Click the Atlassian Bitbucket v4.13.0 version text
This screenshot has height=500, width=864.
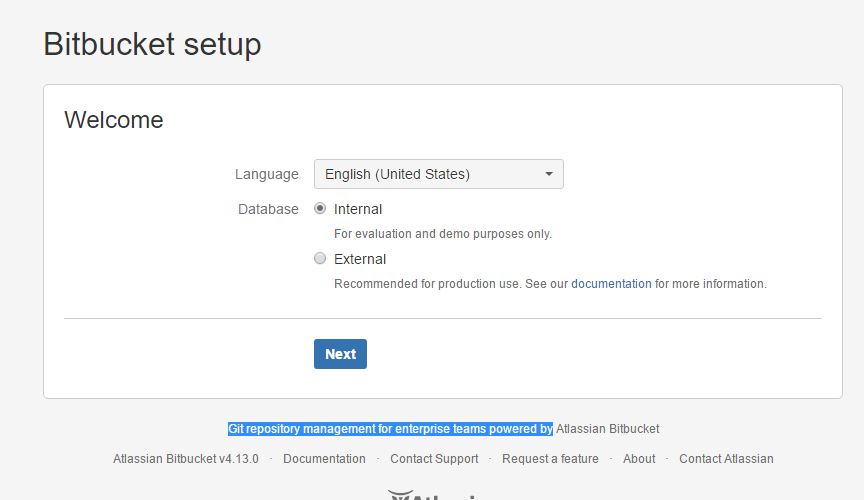pos(186,459)
